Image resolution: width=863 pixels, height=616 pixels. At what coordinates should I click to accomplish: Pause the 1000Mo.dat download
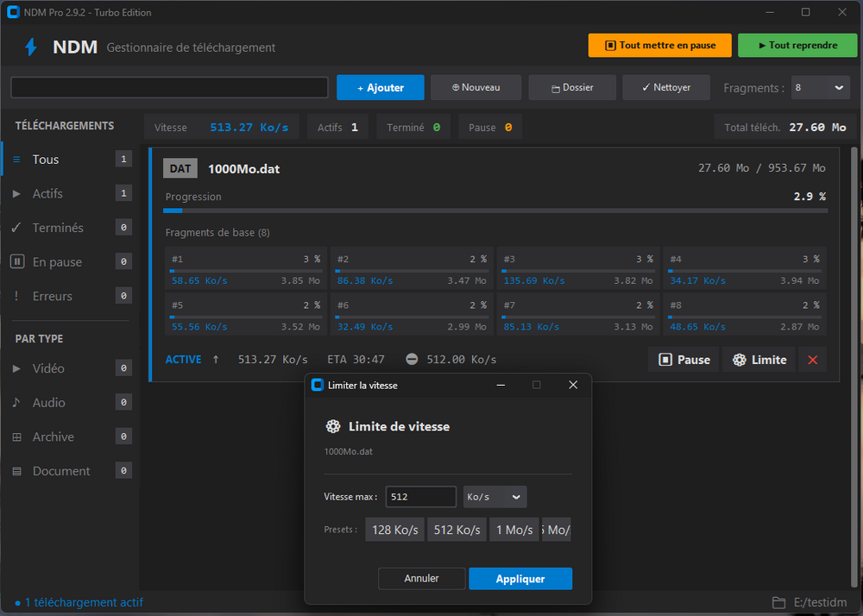click(683, 360)
